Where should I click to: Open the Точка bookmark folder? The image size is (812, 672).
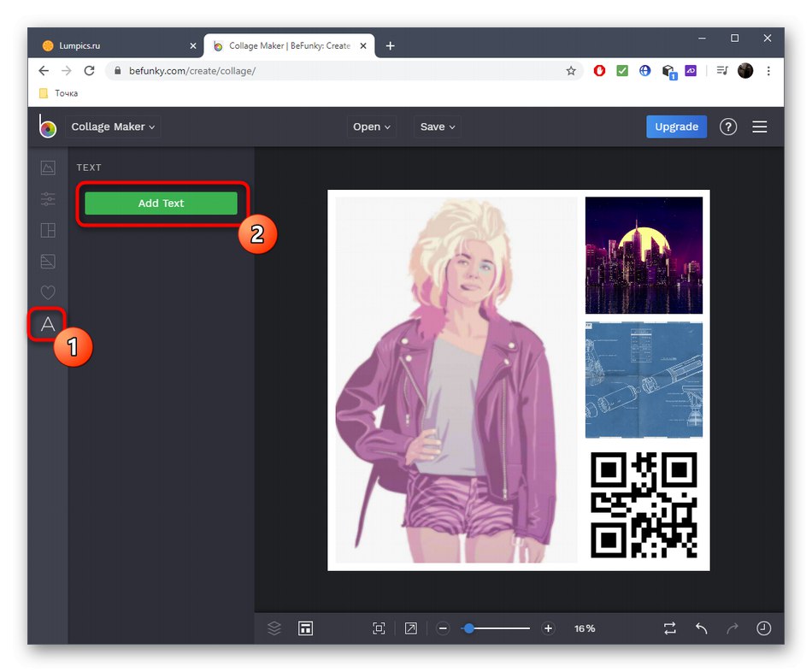click(58, 93)
